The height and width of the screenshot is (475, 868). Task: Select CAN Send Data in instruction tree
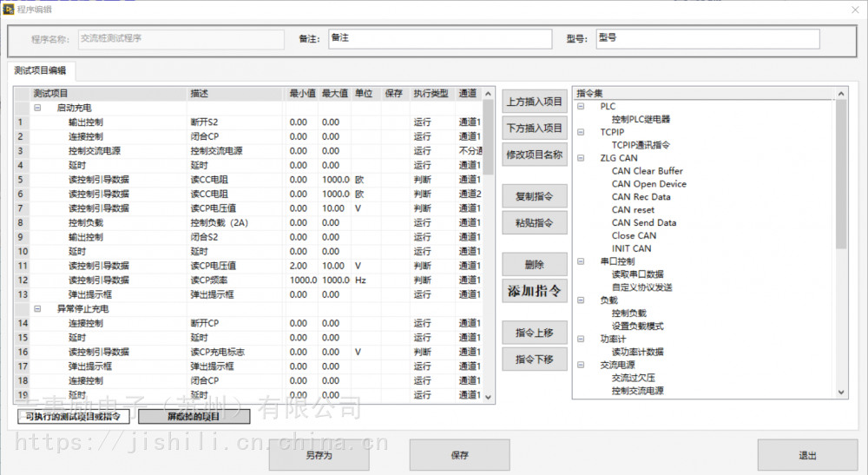pyautogui.click(x=643, y=222)
